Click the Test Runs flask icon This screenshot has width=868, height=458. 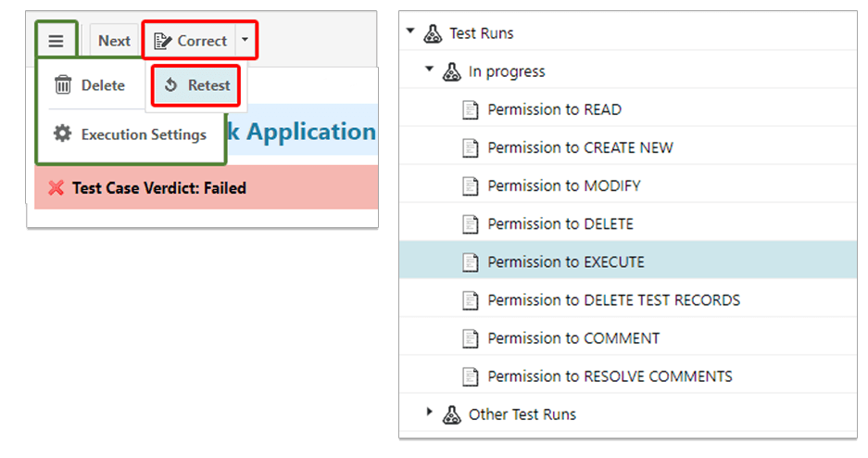pos(433,33)
